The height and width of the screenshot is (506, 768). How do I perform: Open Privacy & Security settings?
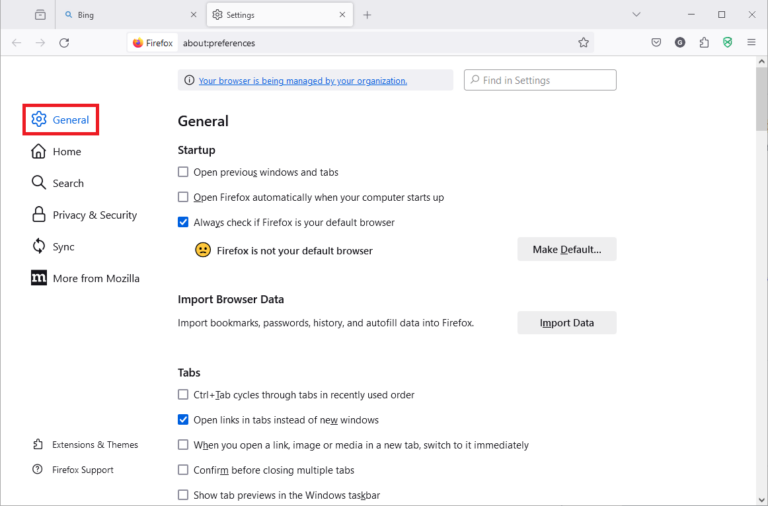84,215
